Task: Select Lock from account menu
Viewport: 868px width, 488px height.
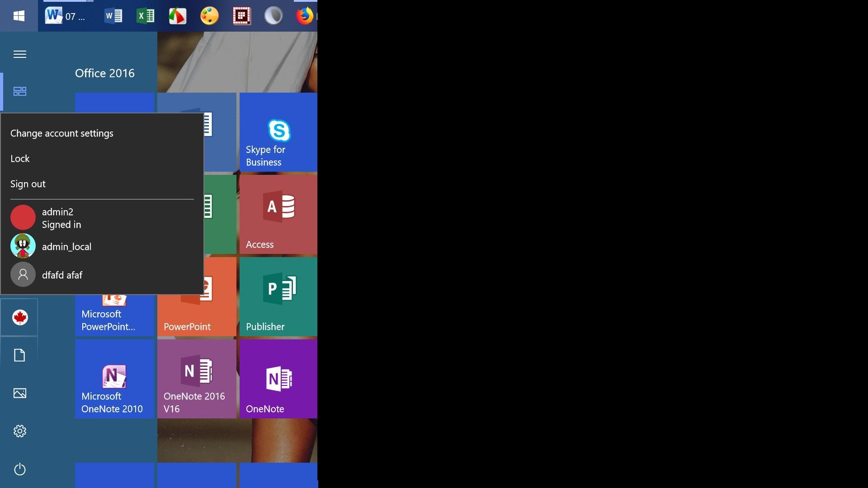Action: [x=20, y=159]
